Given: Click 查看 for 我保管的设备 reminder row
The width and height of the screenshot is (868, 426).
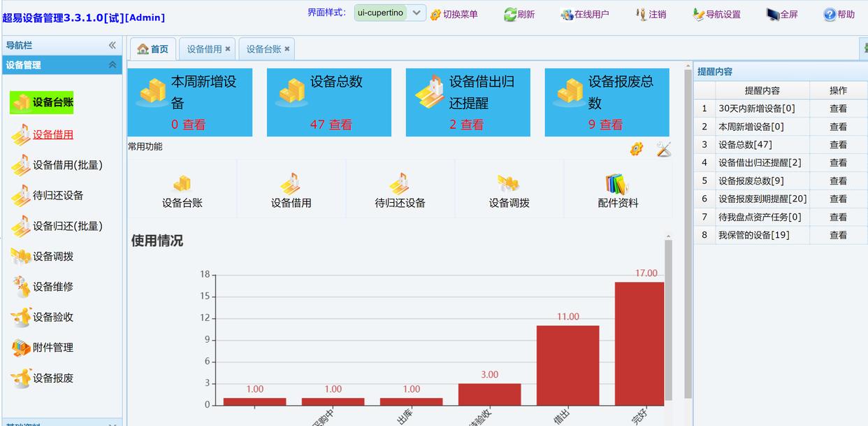Looking at the screenshot, I should [x=838, y=235].
